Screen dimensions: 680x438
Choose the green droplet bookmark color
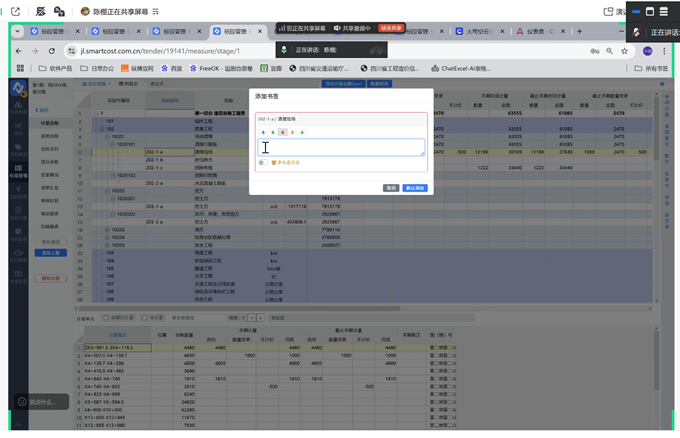pyautogui.click(x=273, y=132)
